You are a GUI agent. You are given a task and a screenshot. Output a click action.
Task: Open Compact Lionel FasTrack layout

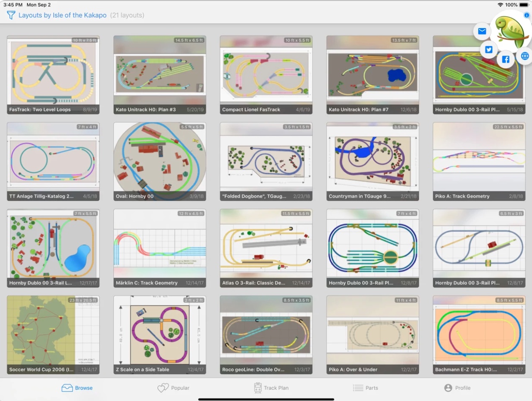click(266, 75)
